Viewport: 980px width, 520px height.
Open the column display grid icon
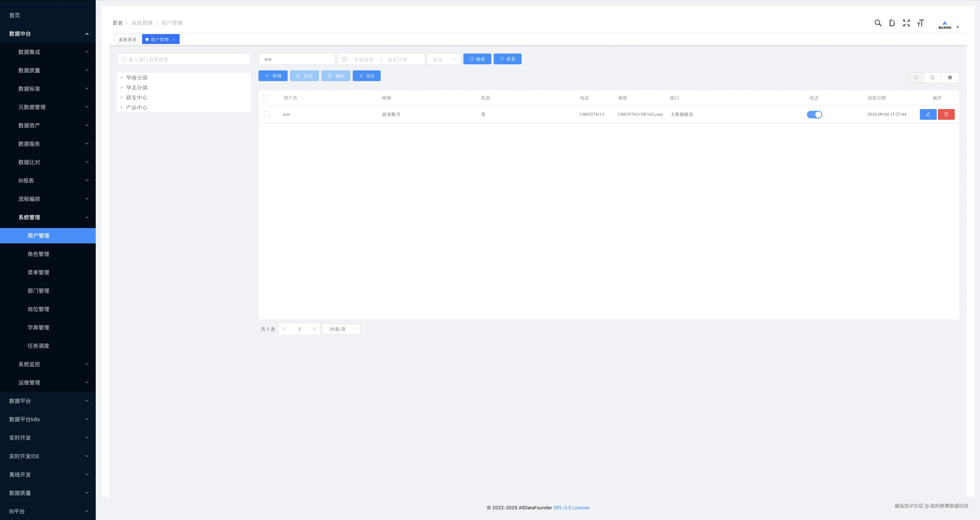pyautogui.click(x=950, y=77)
